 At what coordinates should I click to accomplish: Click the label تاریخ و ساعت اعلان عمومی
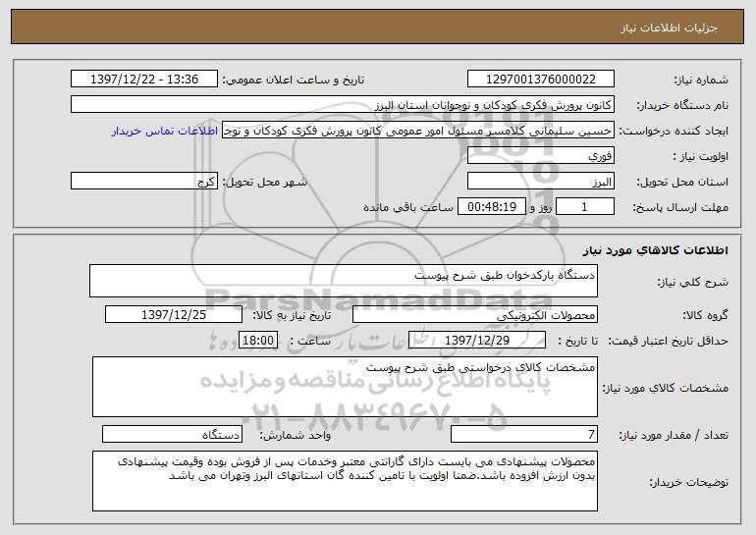(x=294, y=80)
